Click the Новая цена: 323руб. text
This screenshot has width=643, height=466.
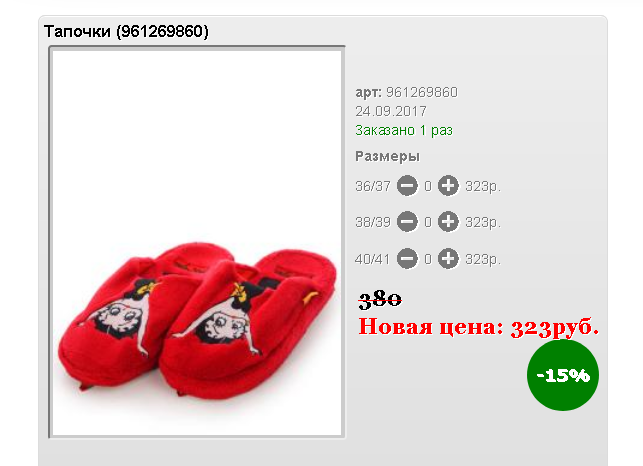[479, 327]
